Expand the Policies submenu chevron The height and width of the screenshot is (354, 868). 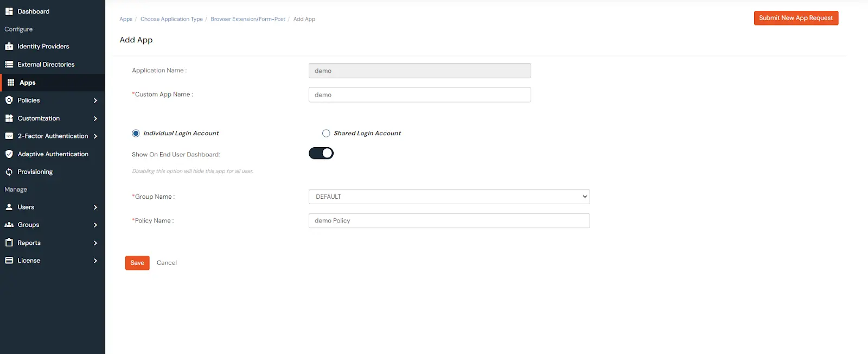[95, 100]
